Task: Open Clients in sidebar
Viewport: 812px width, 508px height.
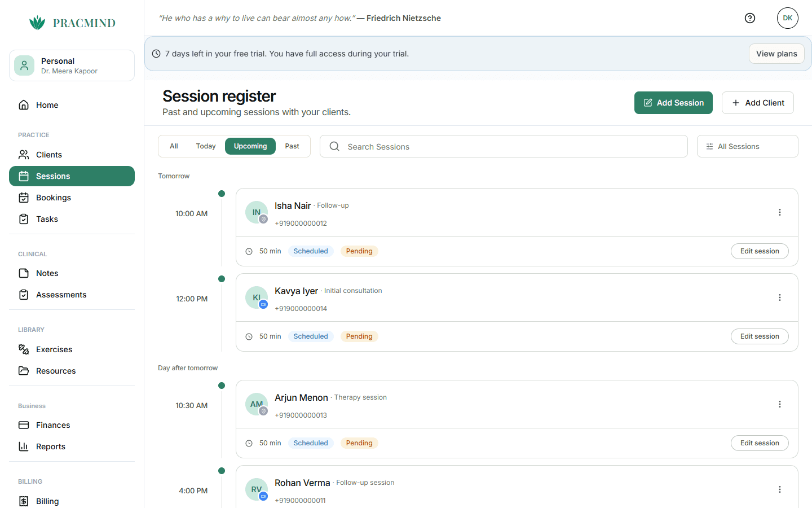Action: [x=72, y=155]
